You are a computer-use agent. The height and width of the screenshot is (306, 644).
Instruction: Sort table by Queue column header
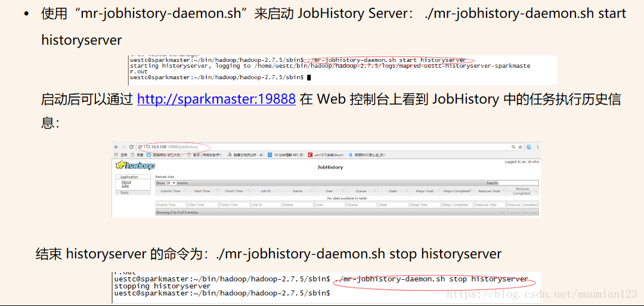pos(362,191)
